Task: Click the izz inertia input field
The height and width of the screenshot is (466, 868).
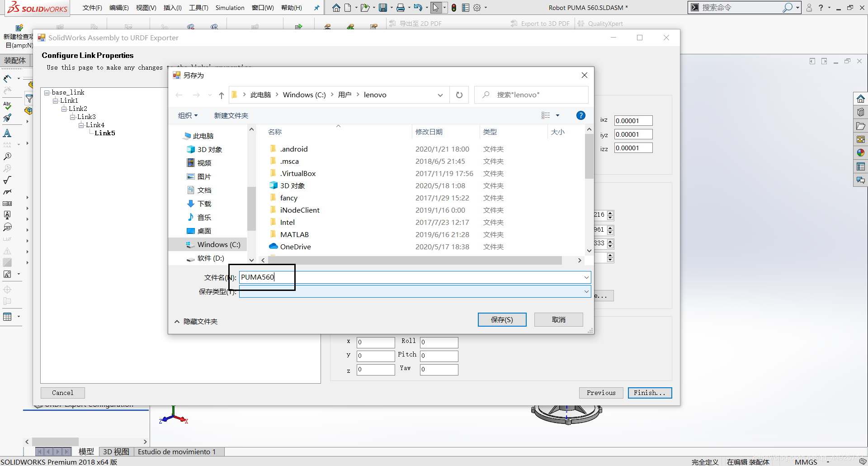Action: coord(633,148)
